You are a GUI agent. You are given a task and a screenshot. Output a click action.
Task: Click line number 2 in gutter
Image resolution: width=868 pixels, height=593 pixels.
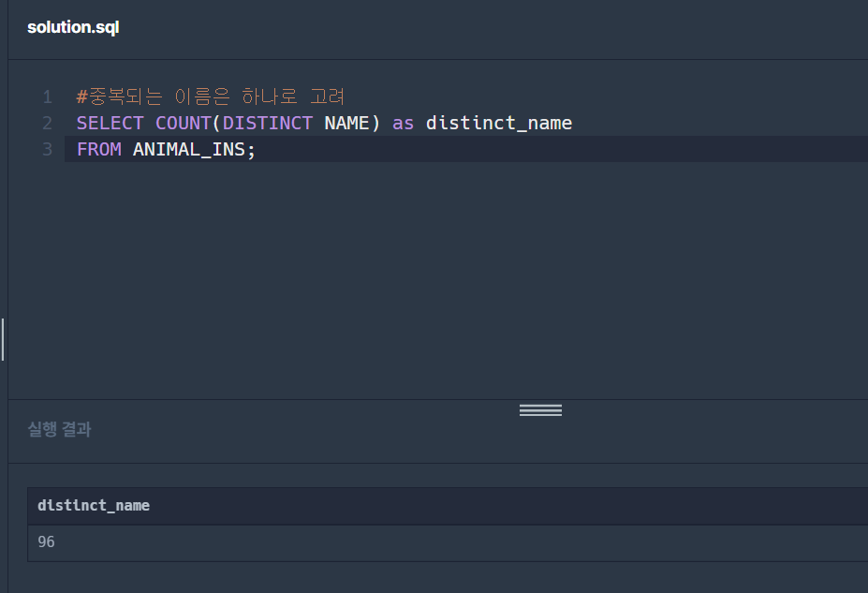pos(48,123)
